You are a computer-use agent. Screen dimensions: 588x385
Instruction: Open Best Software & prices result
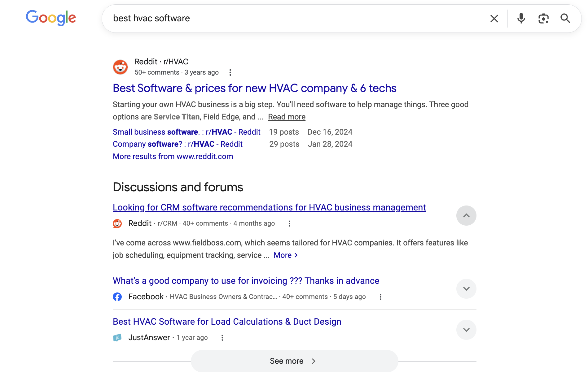coord(254,88)
